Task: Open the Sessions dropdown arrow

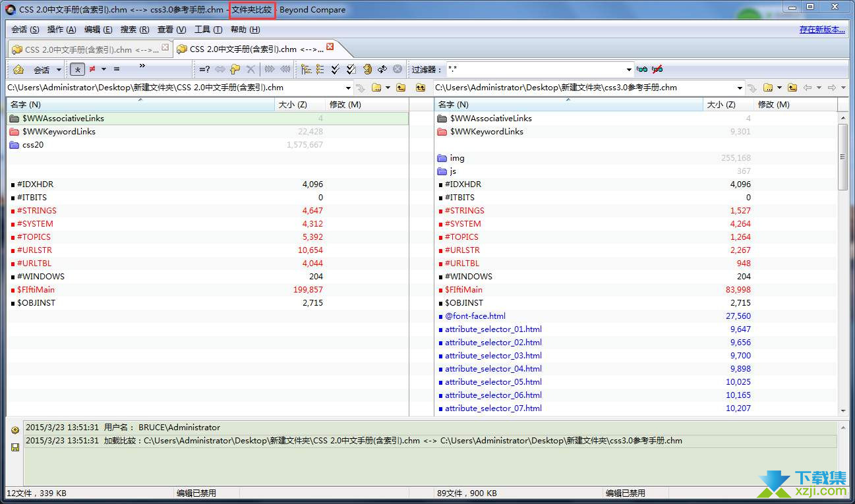Action: pos(59,69)
